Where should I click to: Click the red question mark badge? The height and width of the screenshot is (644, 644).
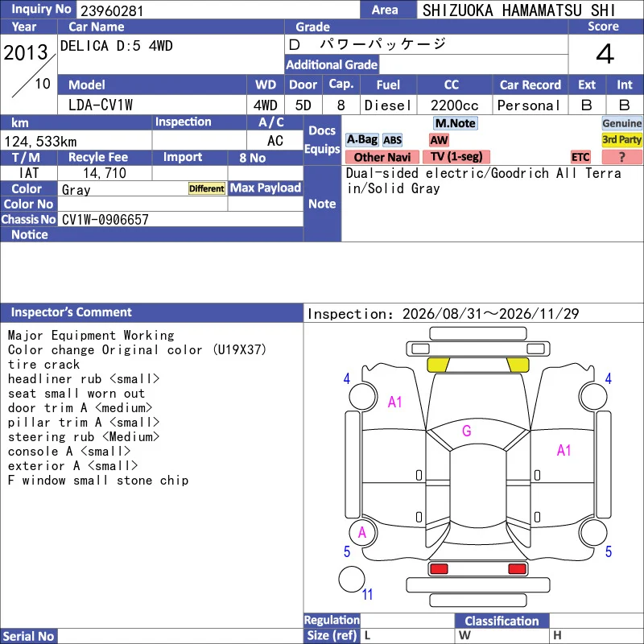pyautogui.click(x=621, y=157)
